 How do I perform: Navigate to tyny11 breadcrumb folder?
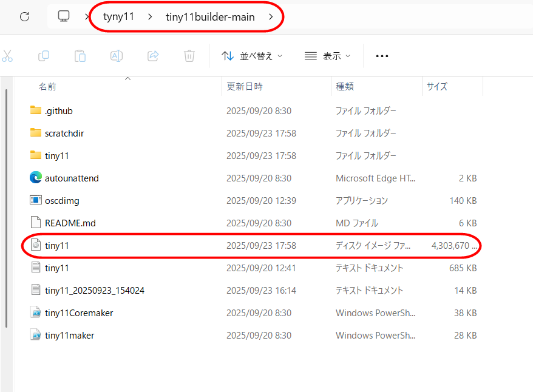pos(118,17)
